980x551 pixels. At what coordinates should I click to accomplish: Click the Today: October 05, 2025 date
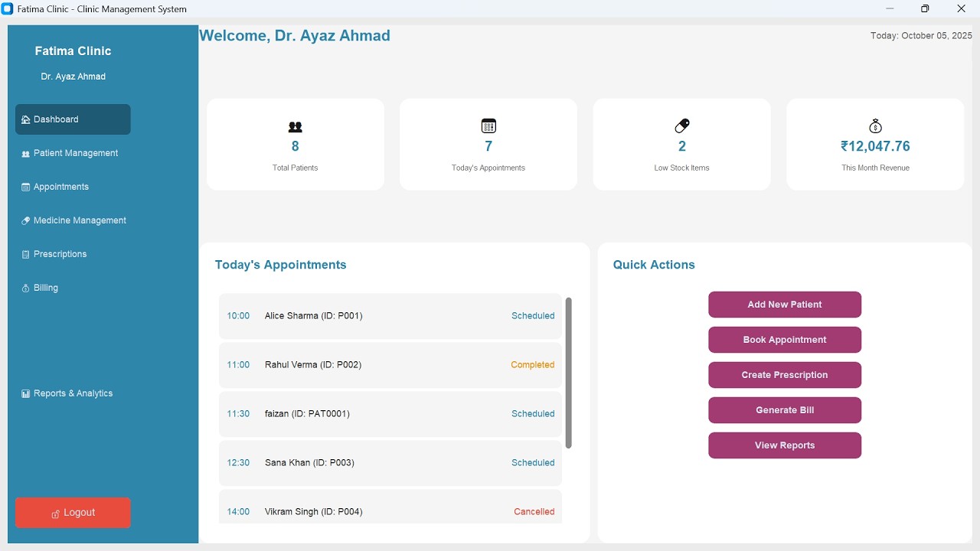point(921,36)
